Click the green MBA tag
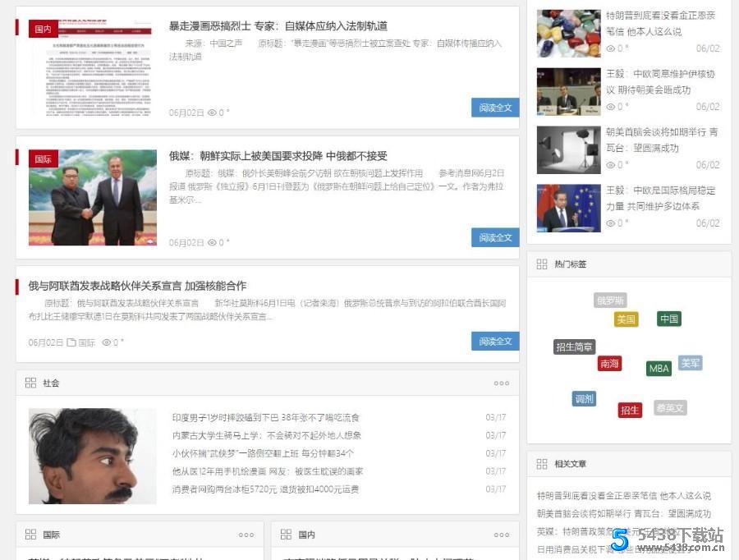This screenshot has width=739, height=560. [659, 369]
